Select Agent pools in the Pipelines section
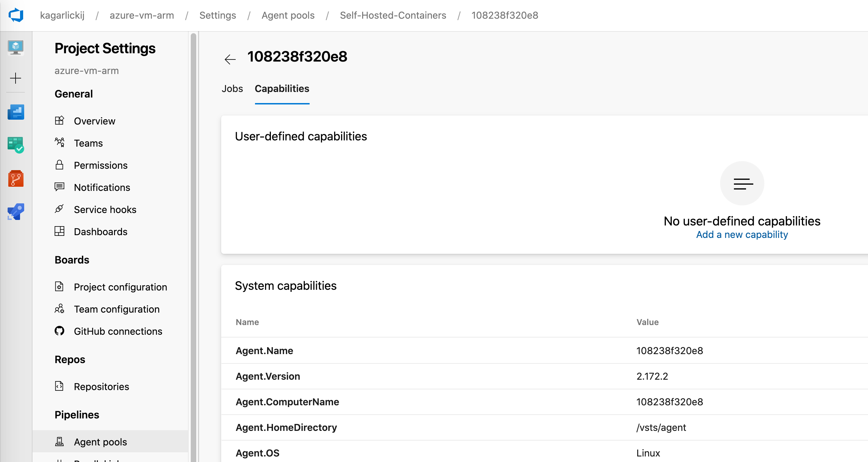Screen dimensions: 868x462 coord(100,442)
